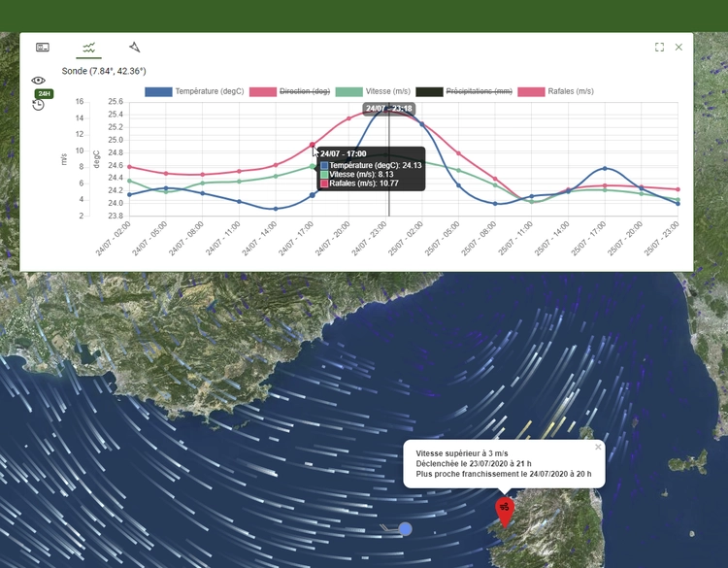
Task: Click the blue Température legend color box
Action: [159, 91]
